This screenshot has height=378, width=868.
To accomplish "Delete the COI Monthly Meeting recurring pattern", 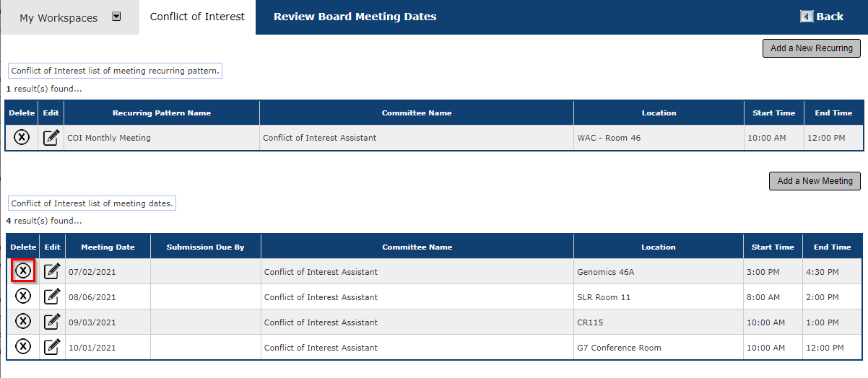I will [x=22, y=137].
